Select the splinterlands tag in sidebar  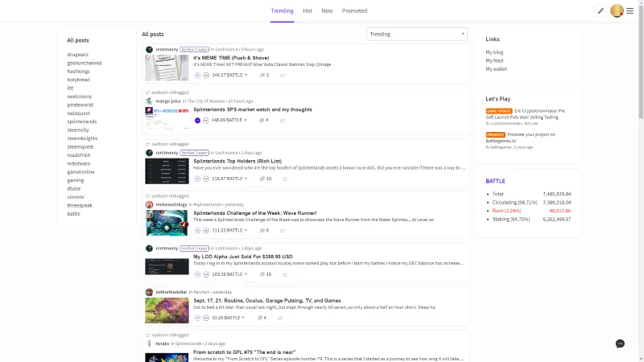(x=82, y=121)
